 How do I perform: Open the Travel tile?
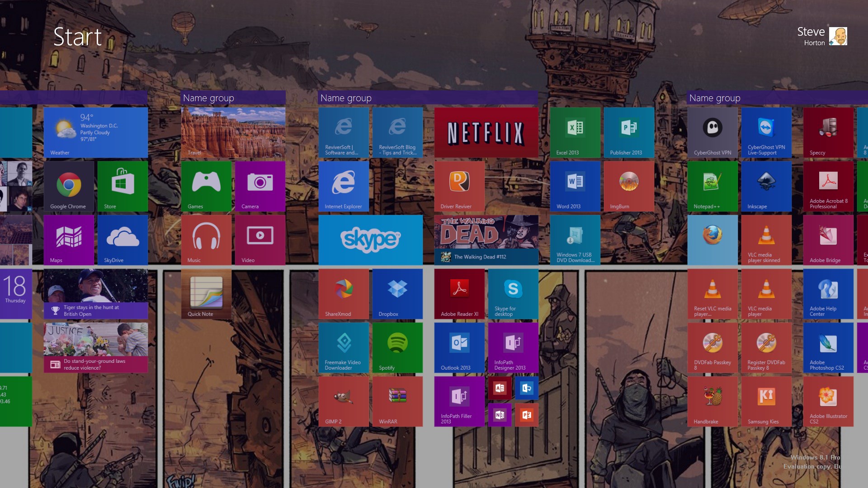coord(233,132)
